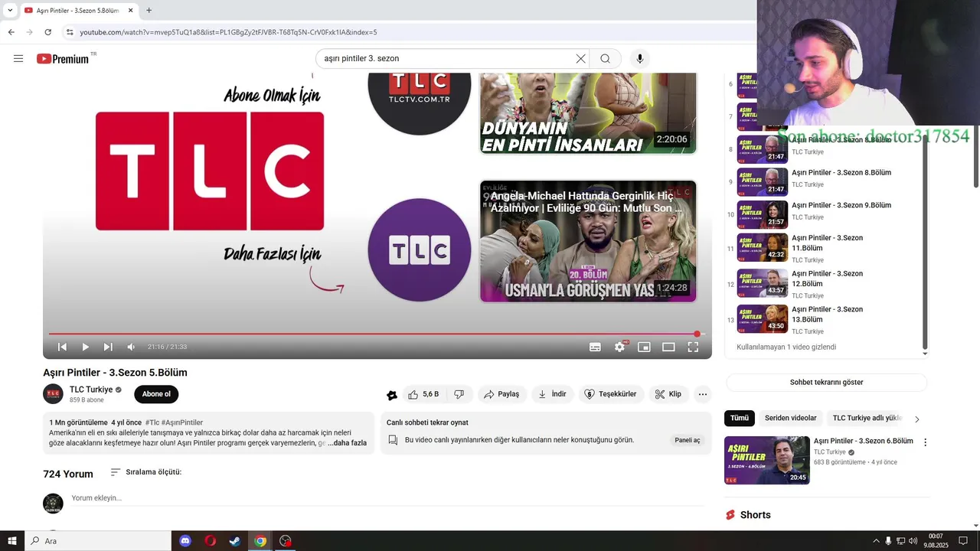Open more actions three-dot menu
The width and height of the screenshot is (980, 551).
click(x=703, y=394)
